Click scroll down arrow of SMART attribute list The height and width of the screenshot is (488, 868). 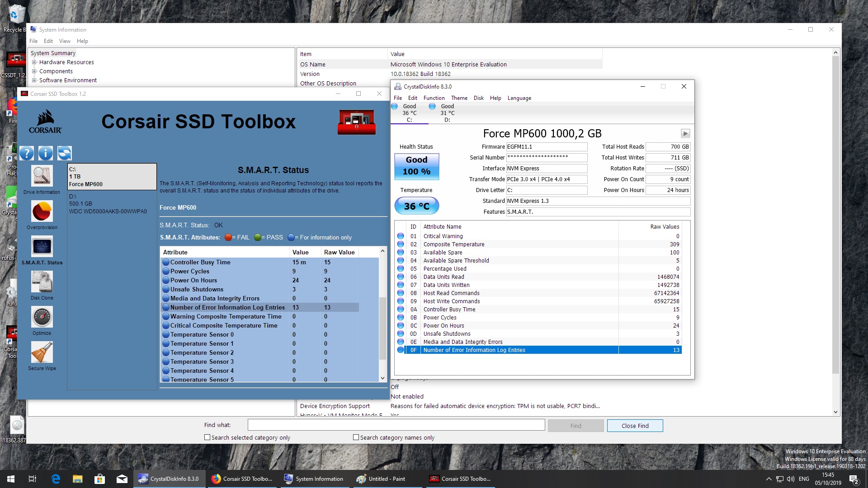tap(382, 378)
